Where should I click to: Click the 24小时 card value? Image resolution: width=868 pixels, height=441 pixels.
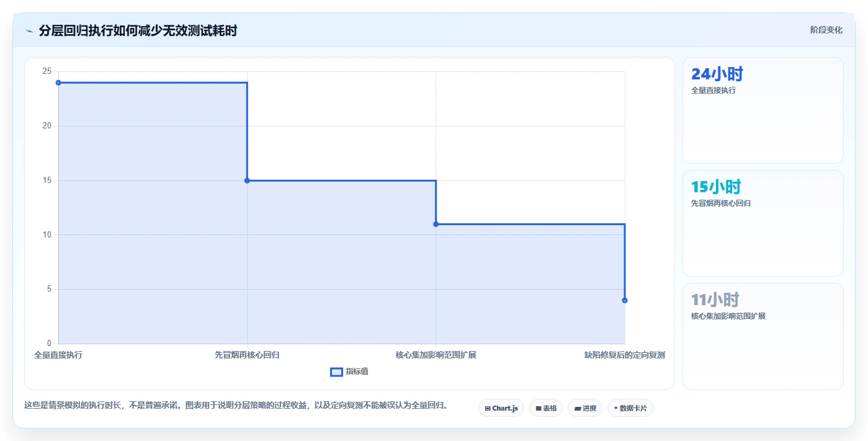[717, 74]
